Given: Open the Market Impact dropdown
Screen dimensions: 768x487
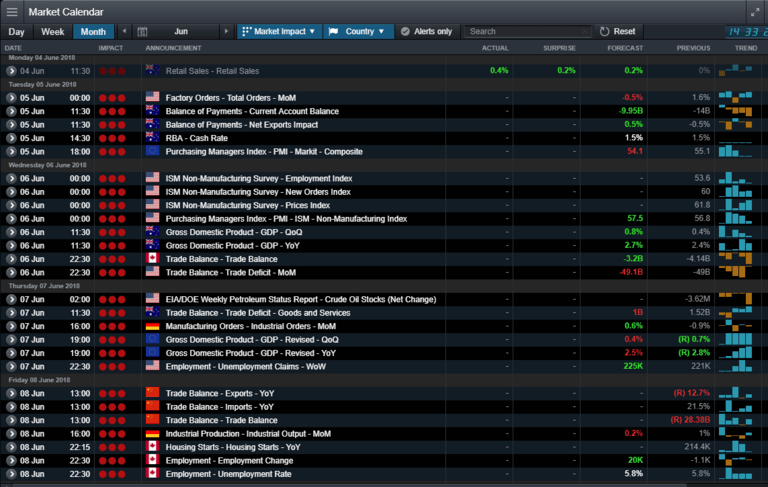Looking at the screenshot, I should click(x=279, y=31).
